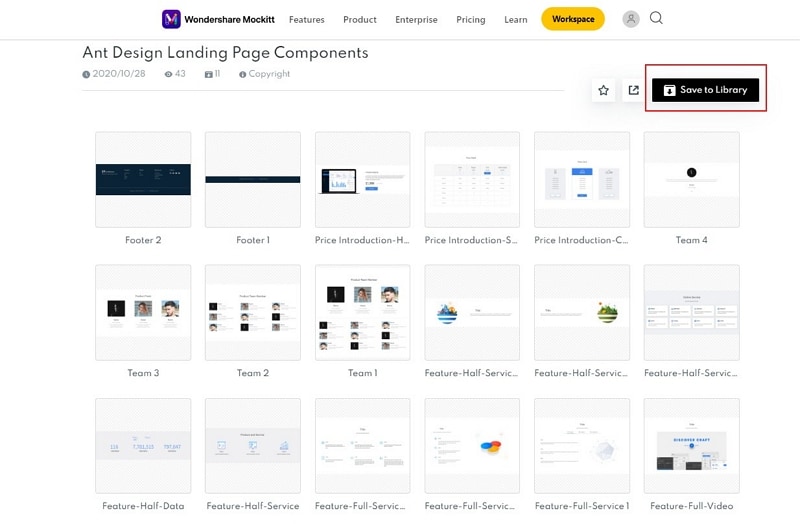Click the Team 2 label
This screenshot has width=800, height=524.
click(253, 373)
